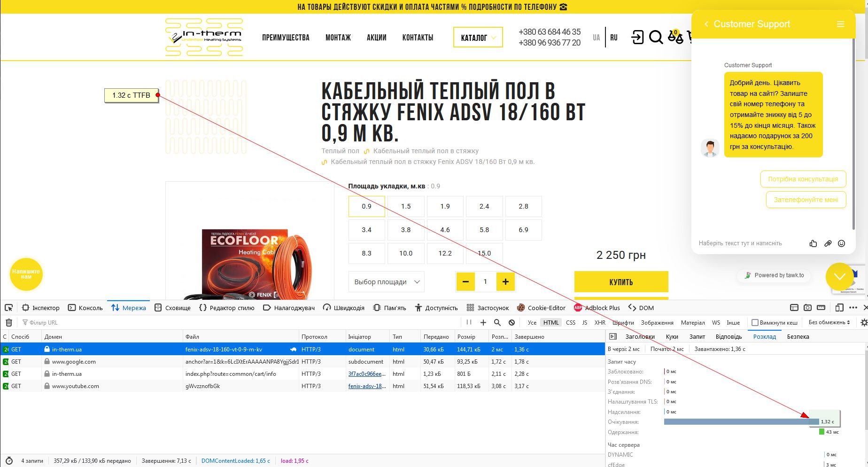The image size is (868, 467).
Task: Click 'Зателефонуйте мені' chat reply button
Action: pos(806,200)
